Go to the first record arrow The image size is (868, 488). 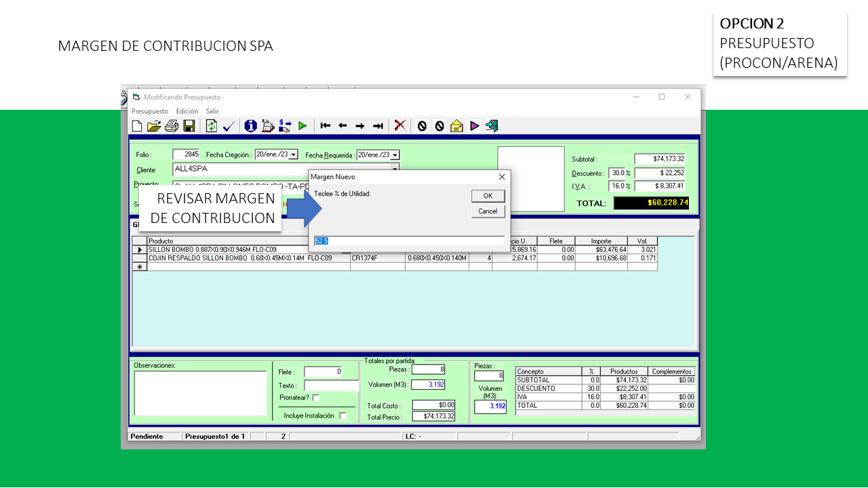325,126
